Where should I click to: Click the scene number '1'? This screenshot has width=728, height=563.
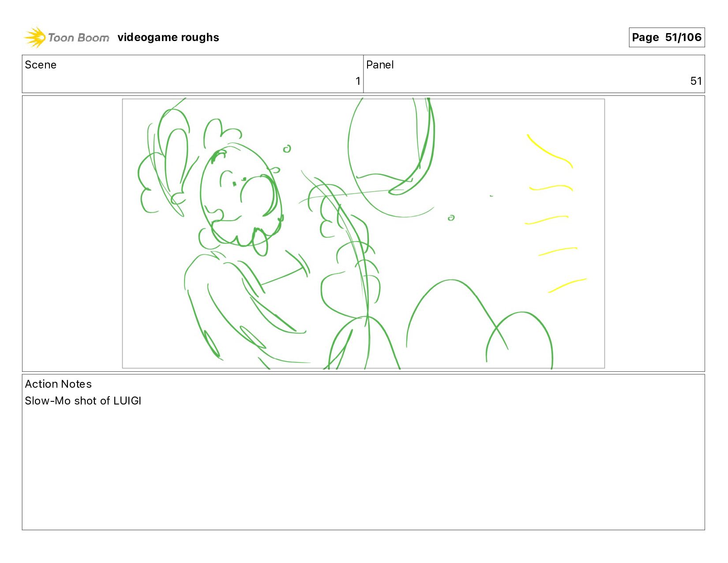pyautogui.click(x=358, y=81)
